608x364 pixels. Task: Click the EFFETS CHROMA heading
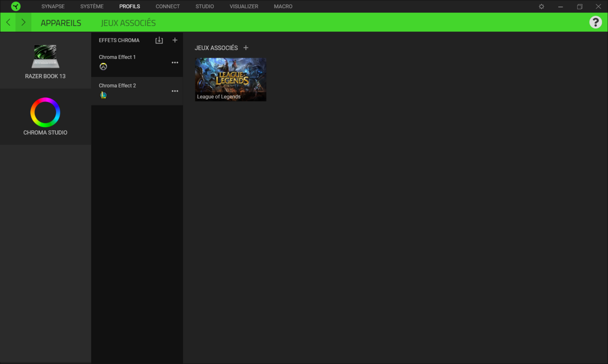119,41
